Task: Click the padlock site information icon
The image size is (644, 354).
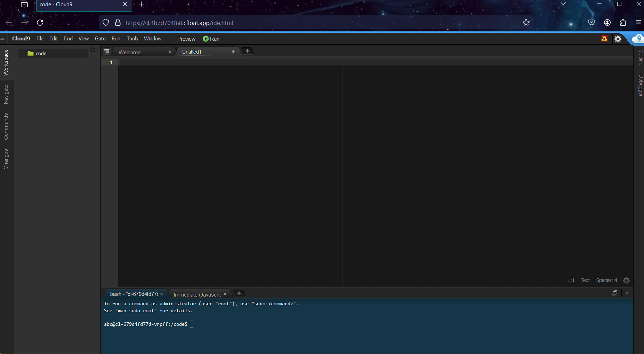Action: 118,23
